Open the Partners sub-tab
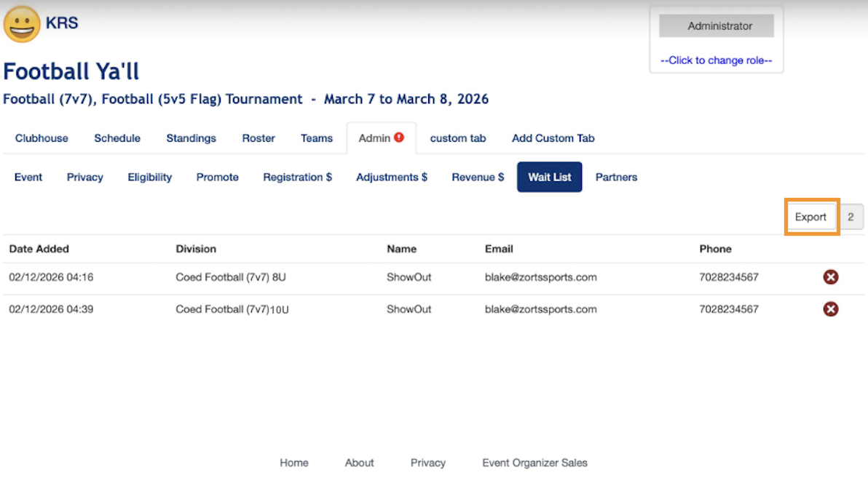This screenshot has width=868, height=486. (616, 177)
